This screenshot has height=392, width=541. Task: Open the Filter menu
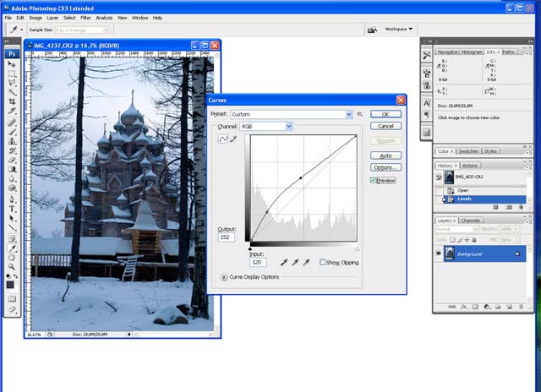click(x=85, y=17)
